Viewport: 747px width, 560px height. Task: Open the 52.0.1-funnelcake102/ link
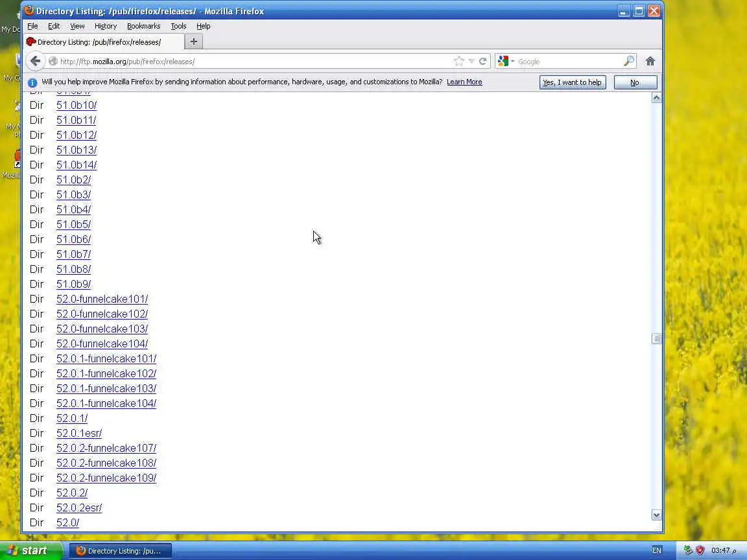coord(106,374)
